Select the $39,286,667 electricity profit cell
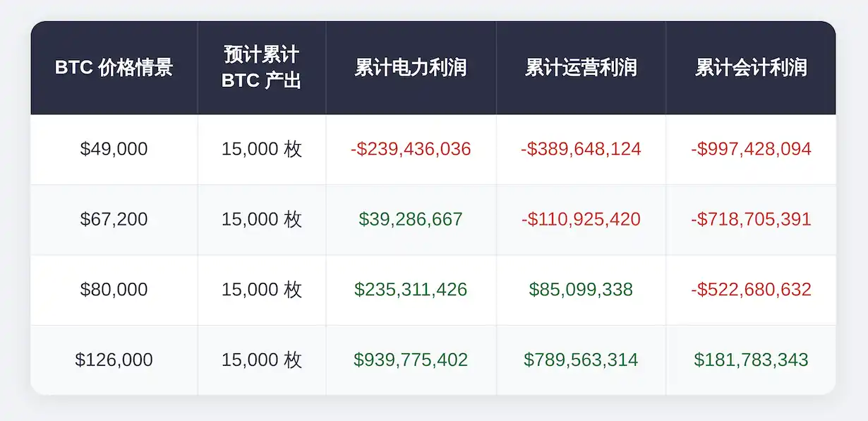 411,220
